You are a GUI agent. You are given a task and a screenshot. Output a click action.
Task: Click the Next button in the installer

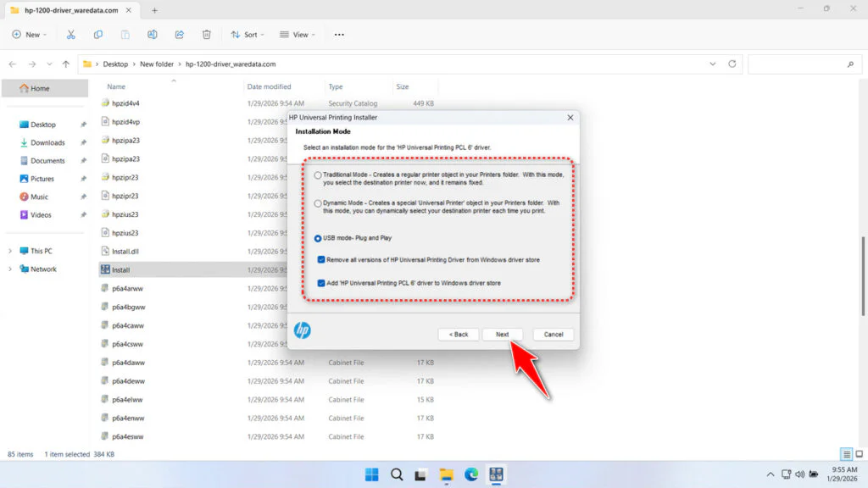(503, 334)
